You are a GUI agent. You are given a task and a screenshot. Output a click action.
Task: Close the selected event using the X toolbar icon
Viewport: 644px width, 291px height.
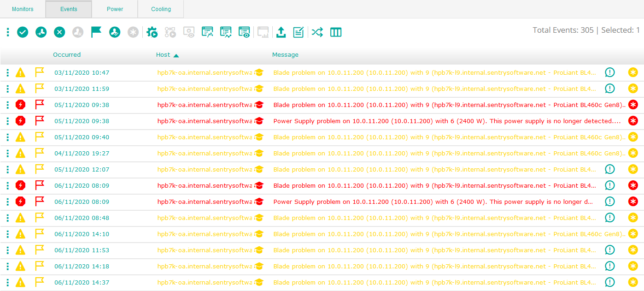click(x=59, y=32)
